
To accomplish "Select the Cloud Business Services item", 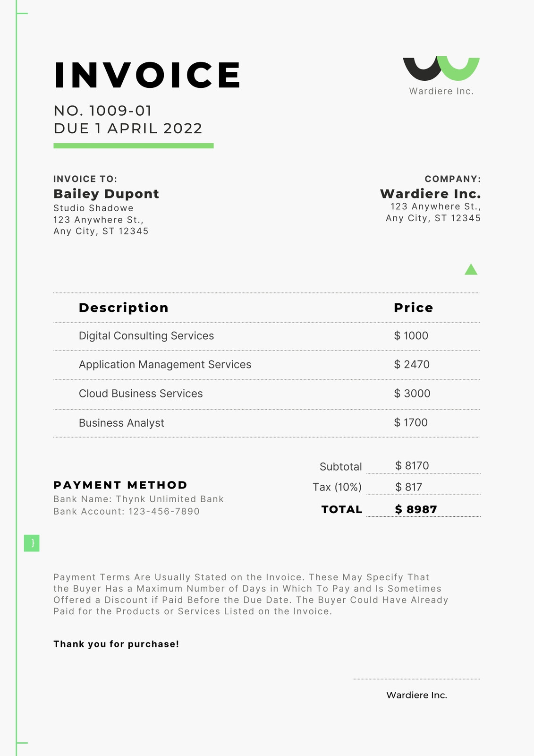I will [141, 394].
